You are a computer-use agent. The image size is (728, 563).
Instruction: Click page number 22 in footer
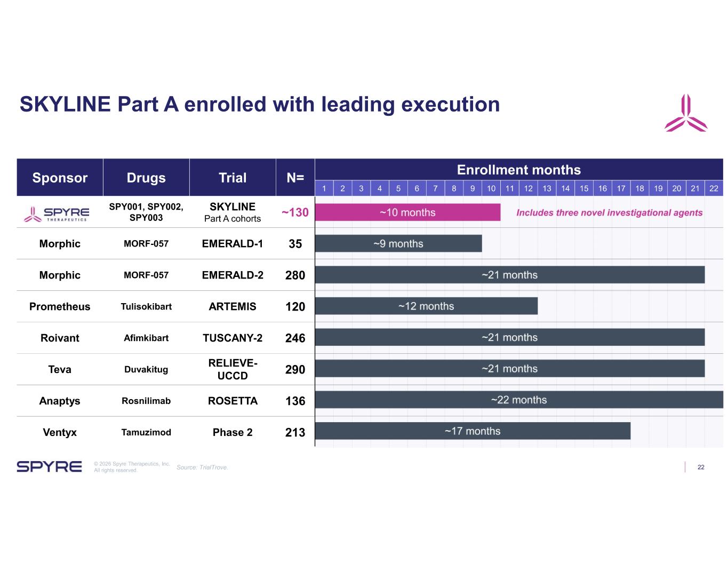click(x=701, y=467)
